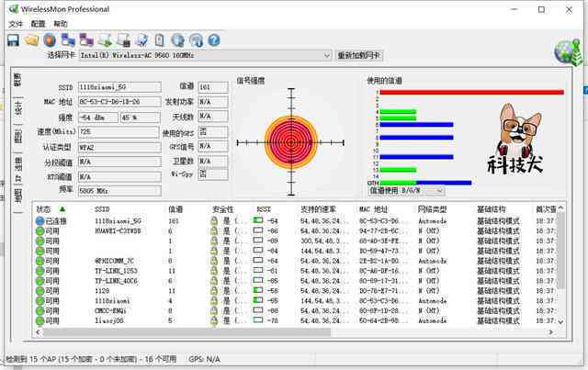Click the blue dual-computer toolbar icon
The height and width of the screenshot is (370, 588).
tap(68, 40)
